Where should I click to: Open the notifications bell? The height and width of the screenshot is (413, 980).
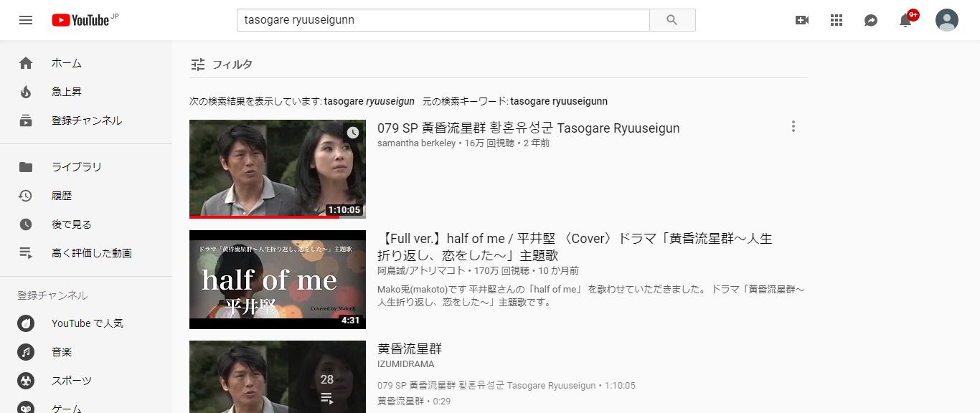pyautogui.click(x=905, y=20)
